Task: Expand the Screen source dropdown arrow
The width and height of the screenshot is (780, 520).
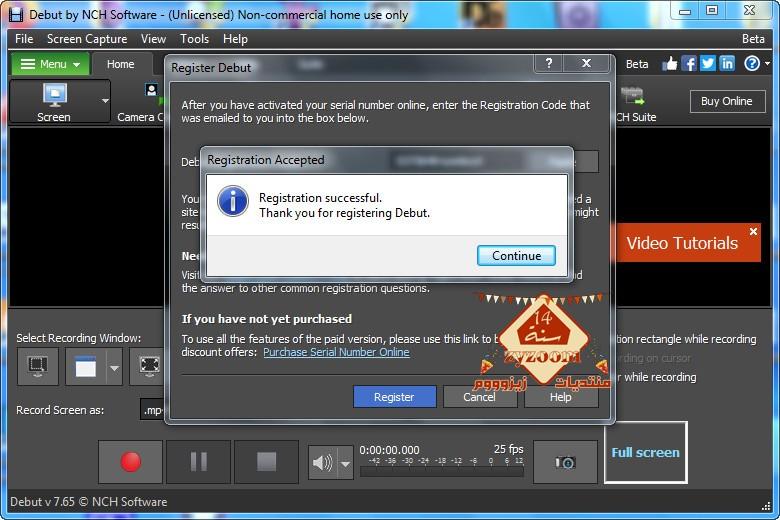Action: (105, 101)
